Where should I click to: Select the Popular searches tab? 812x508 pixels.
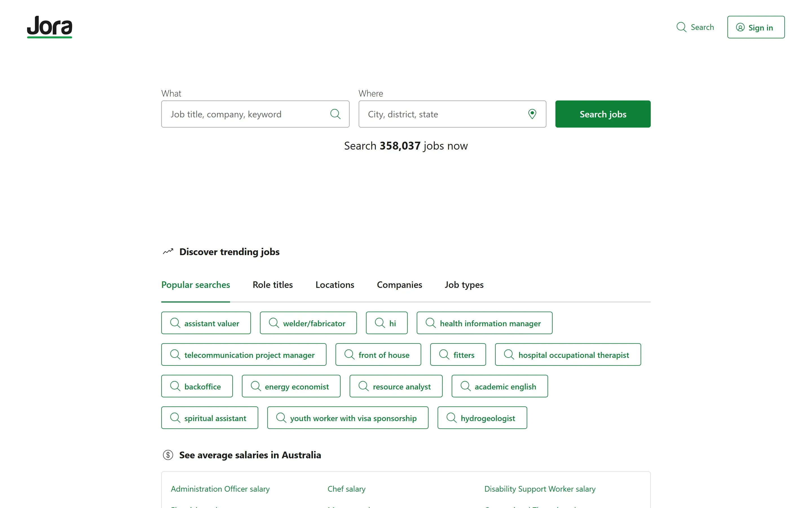click(196, 284)
